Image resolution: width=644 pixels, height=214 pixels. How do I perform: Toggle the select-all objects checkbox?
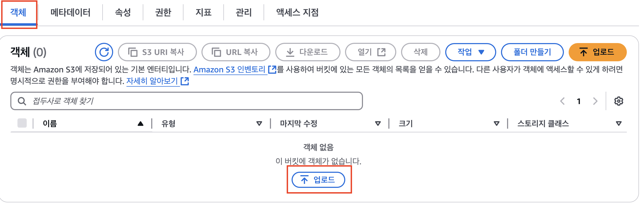click(x=22, y=123)
